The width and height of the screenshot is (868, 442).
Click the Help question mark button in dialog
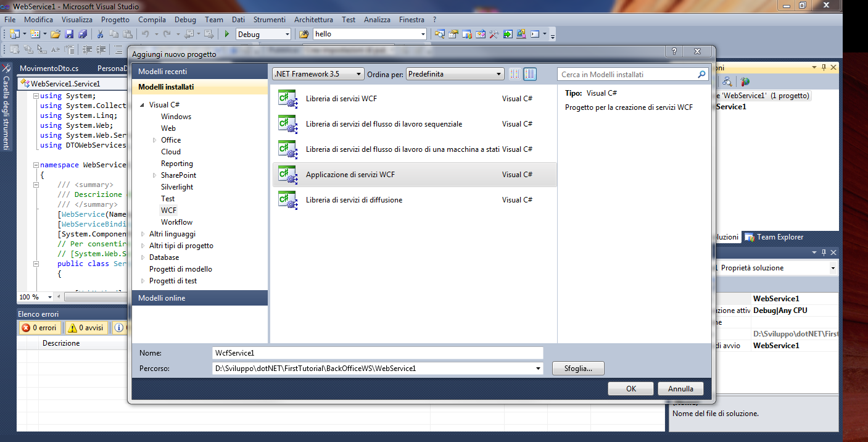674,52
